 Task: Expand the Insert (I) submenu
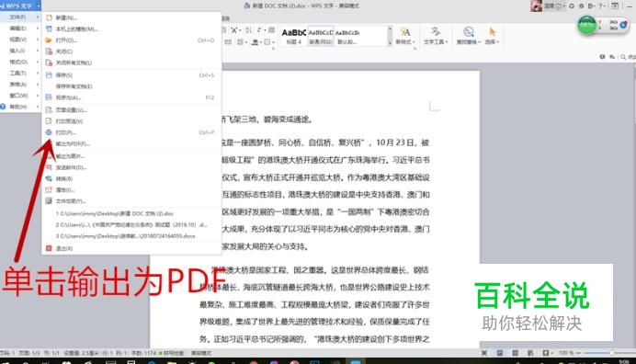point(20,51)
